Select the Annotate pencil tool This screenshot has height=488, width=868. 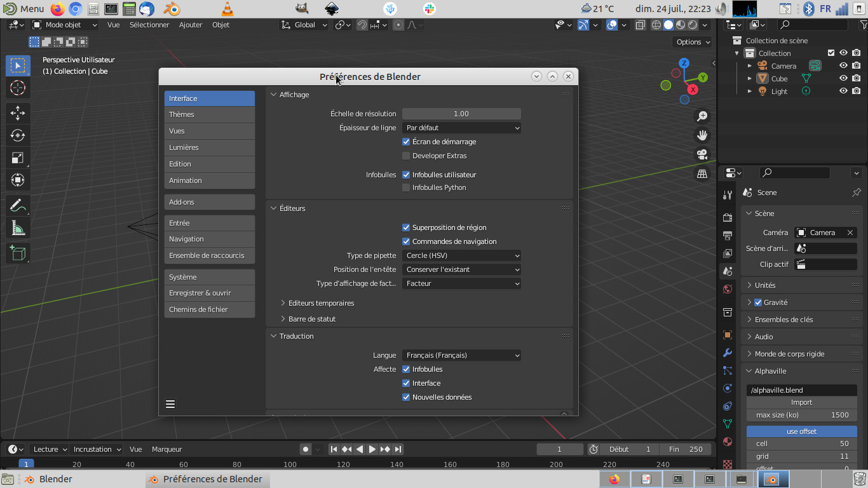(18, 205)
